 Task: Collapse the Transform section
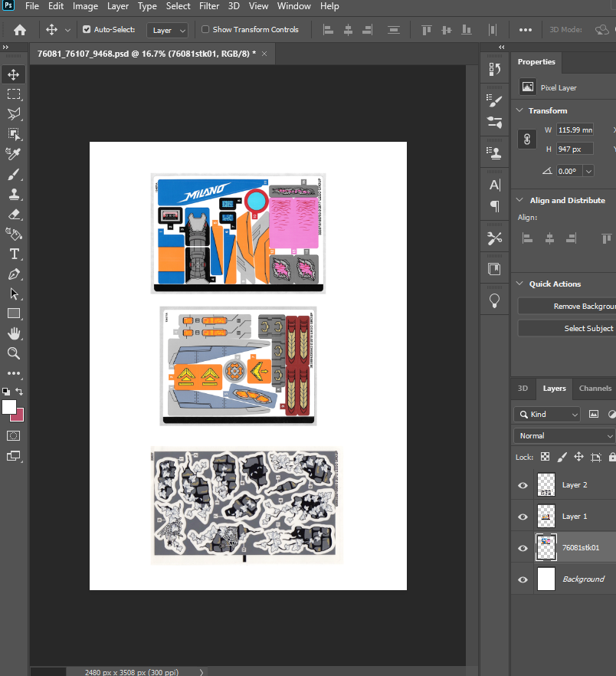pos(520,110)
